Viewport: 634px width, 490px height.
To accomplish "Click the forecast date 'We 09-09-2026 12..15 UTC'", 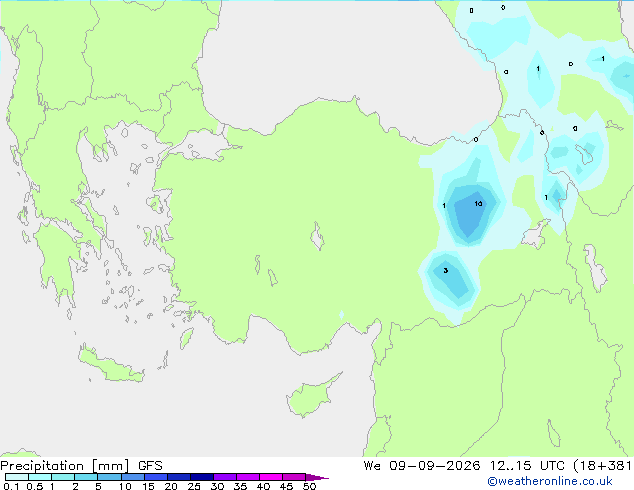I will 464,466.
